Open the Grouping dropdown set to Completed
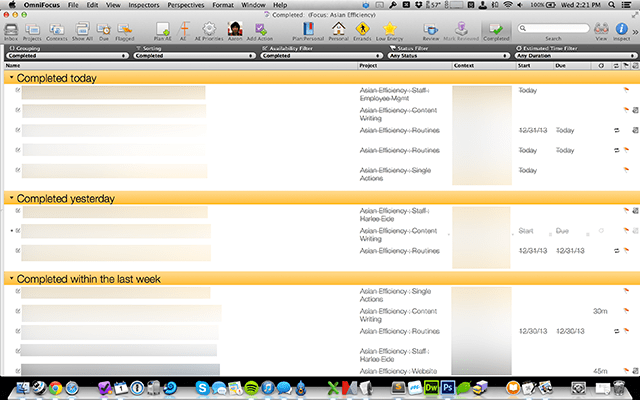Viewport: 640px width, 400px height. 67,56
